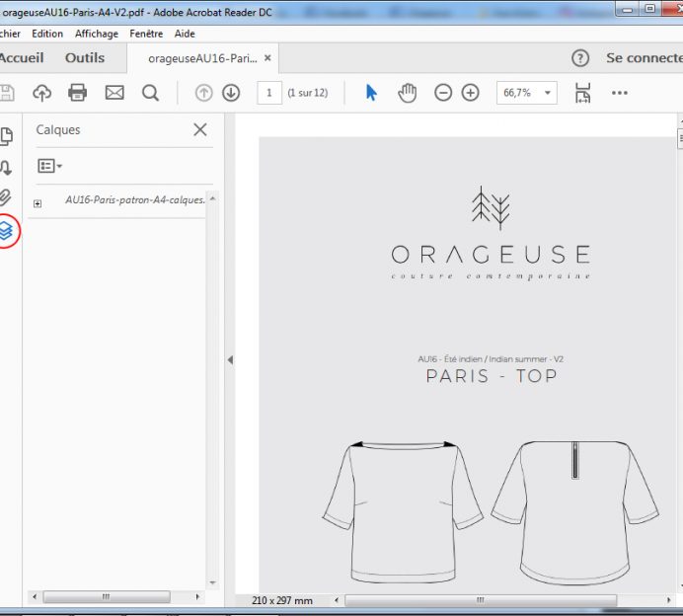Click the fit-to-width page icon

(582, 93)
